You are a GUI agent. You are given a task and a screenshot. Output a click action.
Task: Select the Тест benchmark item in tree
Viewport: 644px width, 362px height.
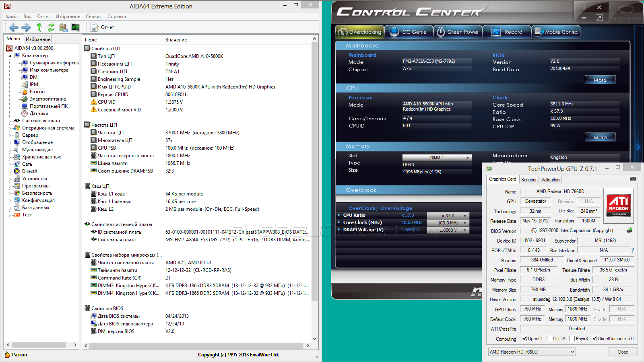(x=23, y=215)
